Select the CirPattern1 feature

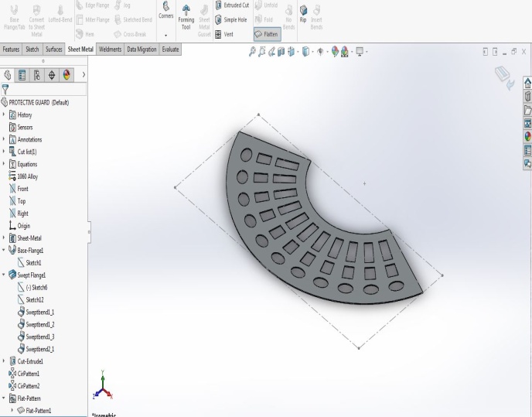[x=24, y=374]
